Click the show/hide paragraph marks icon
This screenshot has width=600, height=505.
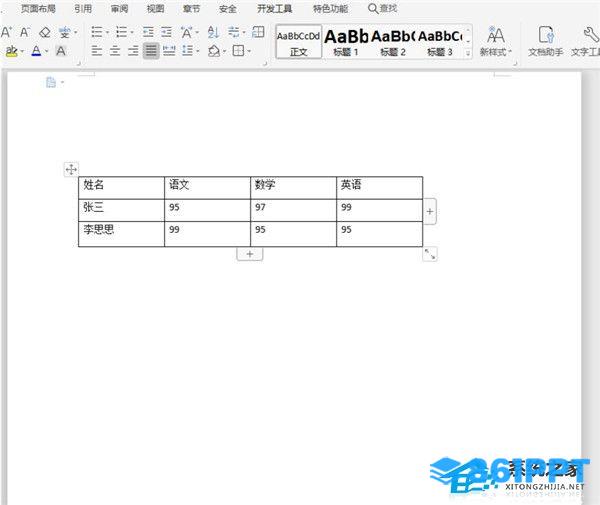coord(233,32)
